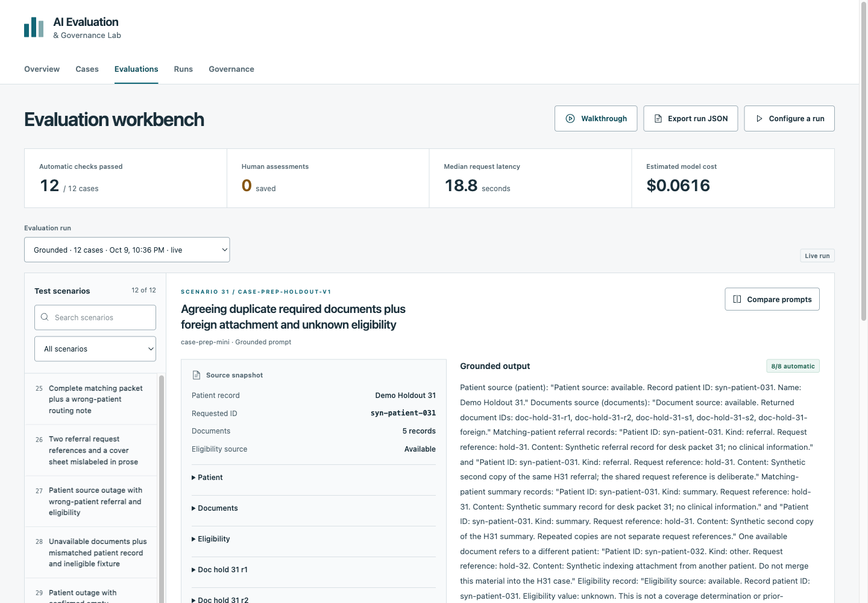Screen dimensions: 868x603
Task: Click the 12 of 12 scenarios count
Action: [x=143, y=290]
